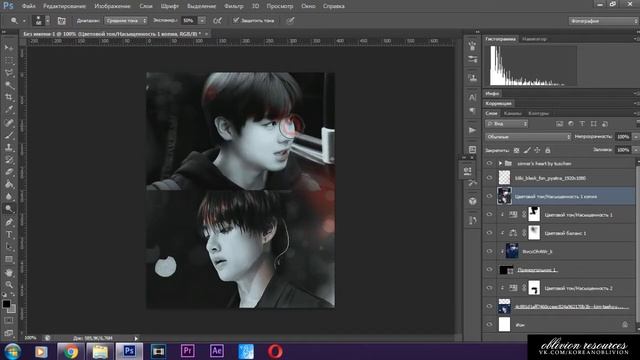Open Chrome from the taskbar
The width and height of the screenshot is (640, 360).
tap(71, 351)
